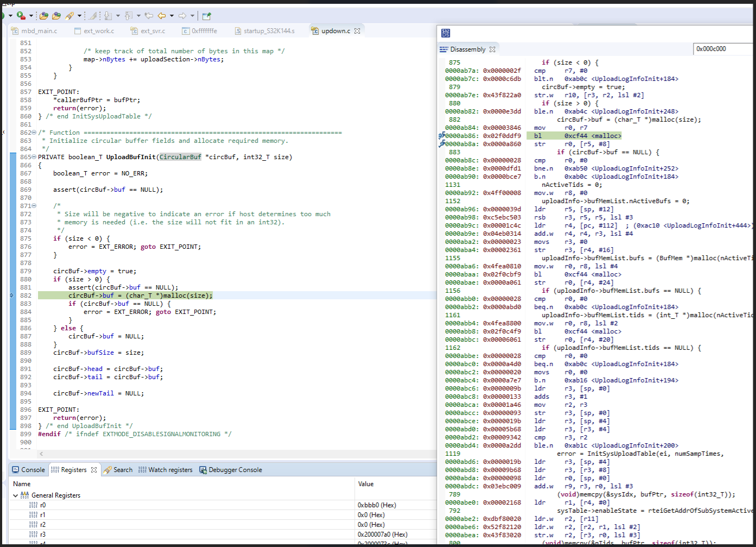This screenshot has width=756, height=547.
Task: Click the highlighter pen icon in the toolbar
Action: (69, 15)
